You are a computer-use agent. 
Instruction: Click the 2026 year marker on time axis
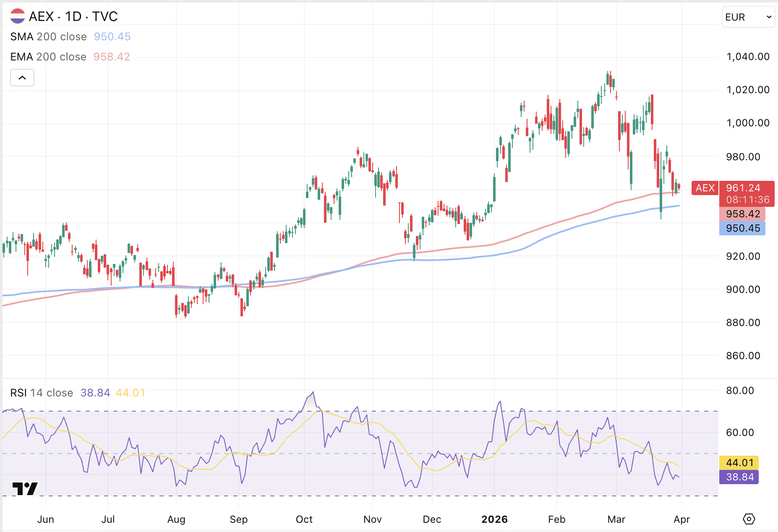pyautogui.click(x=494, y=519)
